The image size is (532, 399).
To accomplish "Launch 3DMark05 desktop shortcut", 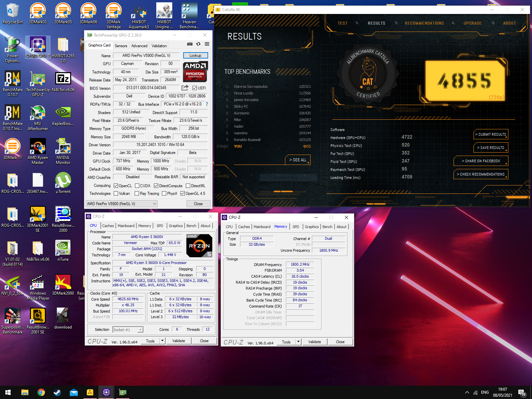I will click(x=63, y=14).
